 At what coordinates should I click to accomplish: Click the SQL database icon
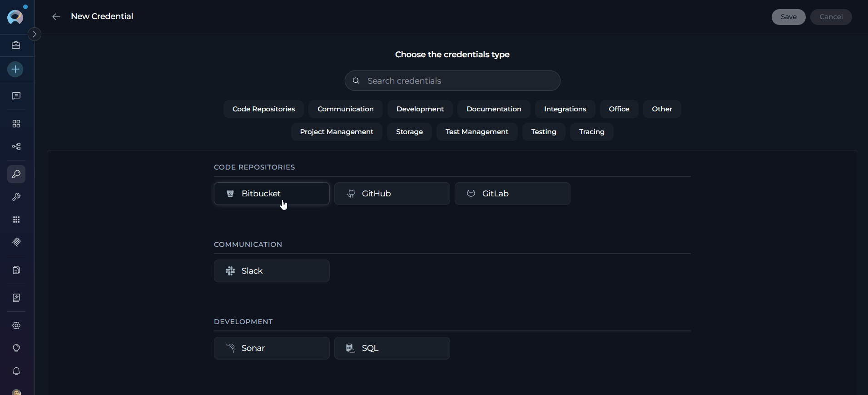coord(351,348)
